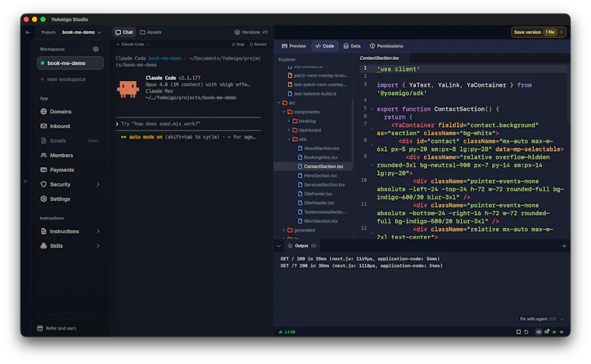Click Restart in the chat header

258,44
